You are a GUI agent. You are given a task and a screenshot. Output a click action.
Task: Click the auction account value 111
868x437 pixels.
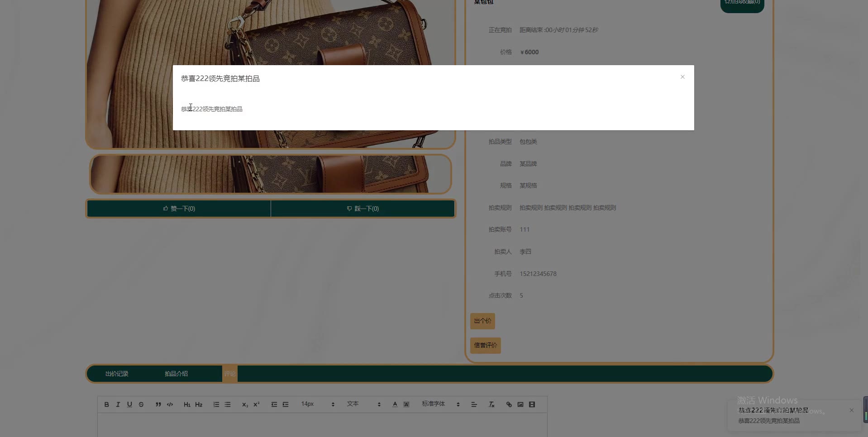coord(525,229)
